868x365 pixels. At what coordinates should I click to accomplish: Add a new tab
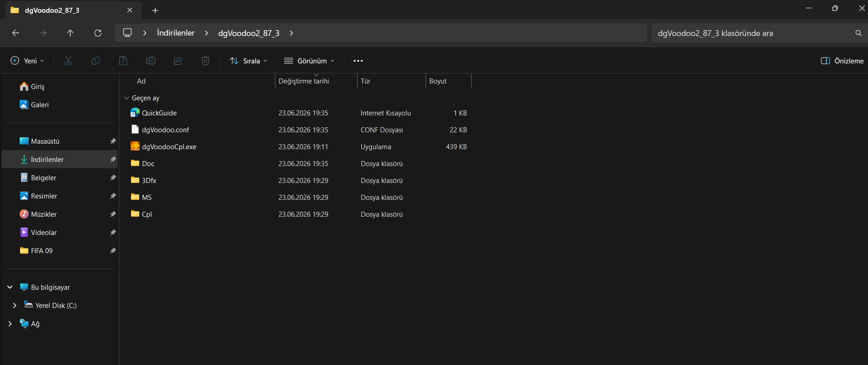[x=155, y=10]
